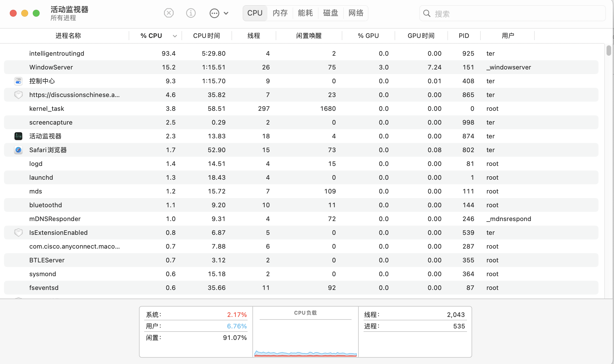Screen dimensions: 614x364
Task: Sort by the PID column header
Action: [x=464, y=36]
